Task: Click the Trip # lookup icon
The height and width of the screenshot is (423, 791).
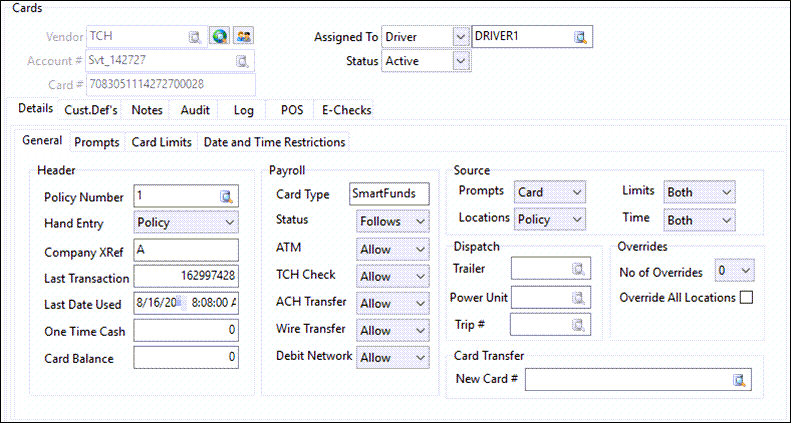Action: point(578,324)
